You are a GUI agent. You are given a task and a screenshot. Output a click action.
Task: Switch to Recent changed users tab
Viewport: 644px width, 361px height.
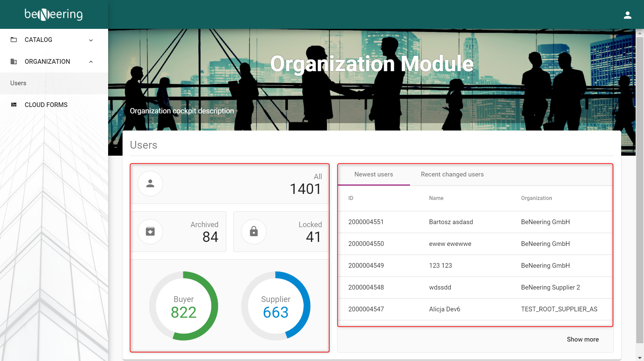[452, 174]
